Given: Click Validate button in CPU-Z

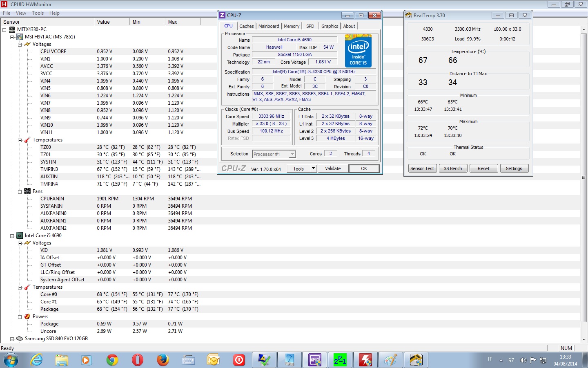Looking at the screenshot, I should pos(333,168).
